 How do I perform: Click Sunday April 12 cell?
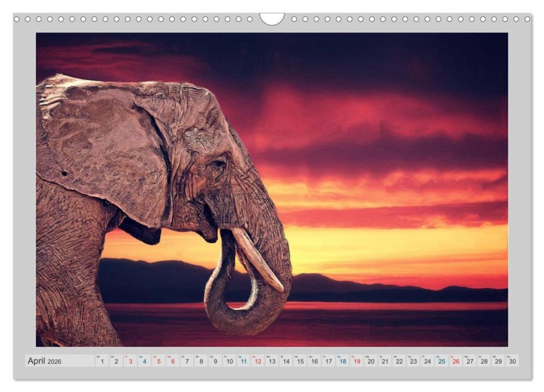[258, 361]
